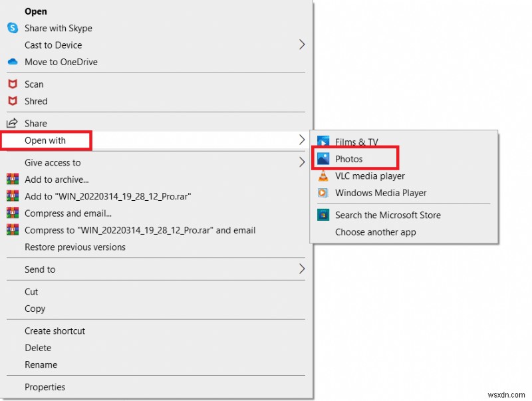This screenshot has height=401, width=532.
Task: Click the McAfee Shred icon
Action: [x=13, y=100]
